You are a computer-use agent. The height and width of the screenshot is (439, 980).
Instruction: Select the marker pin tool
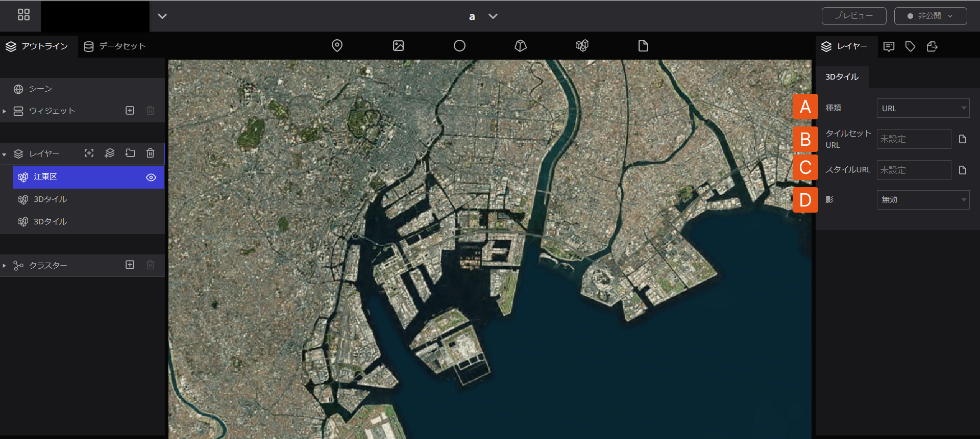[337, 46]
